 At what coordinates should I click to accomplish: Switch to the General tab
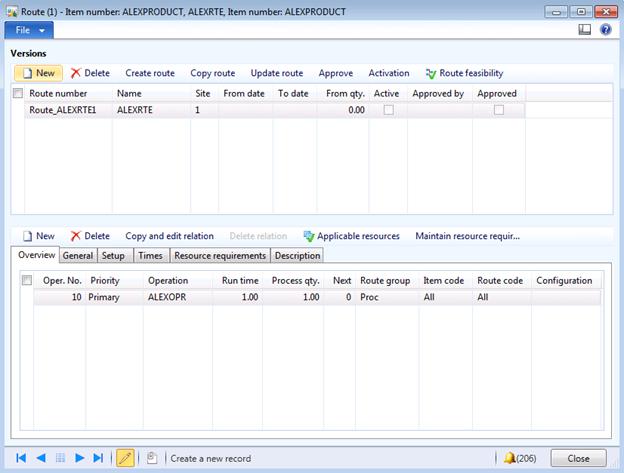pos(78,255)
